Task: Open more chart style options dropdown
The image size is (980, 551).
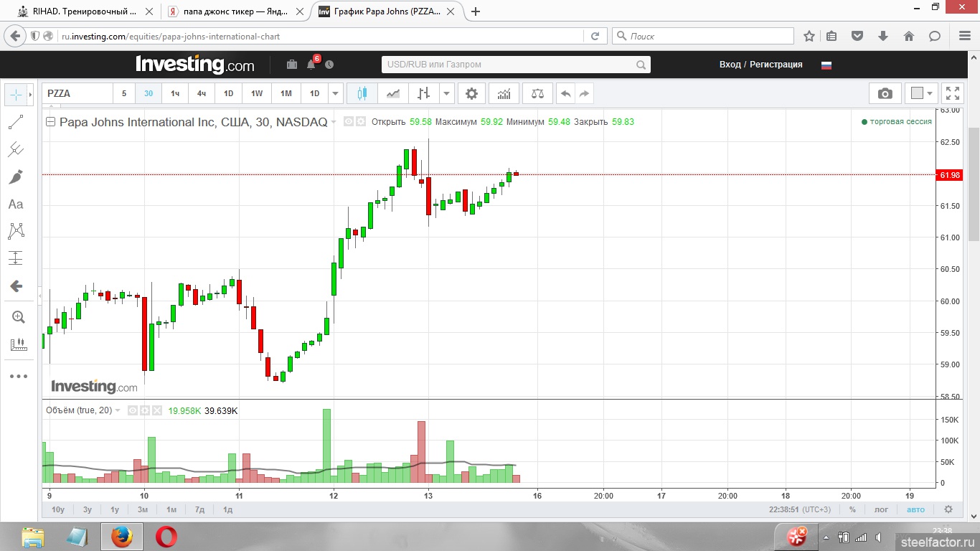Action: pos(447,93)
